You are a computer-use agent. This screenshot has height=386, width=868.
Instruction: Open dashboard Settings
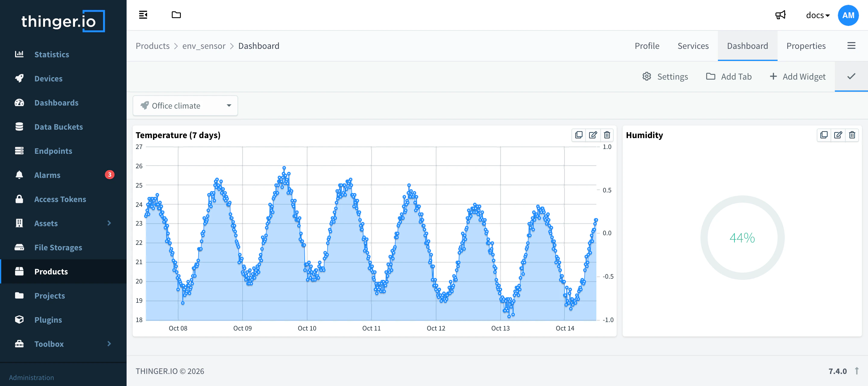coord(665,77)
